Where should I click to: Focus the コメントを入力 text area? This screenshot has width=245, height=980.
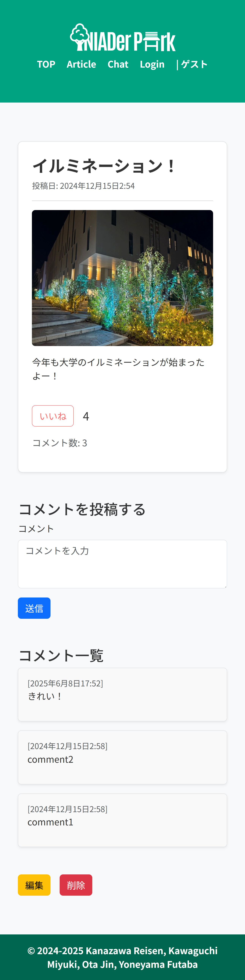(122, 564)
